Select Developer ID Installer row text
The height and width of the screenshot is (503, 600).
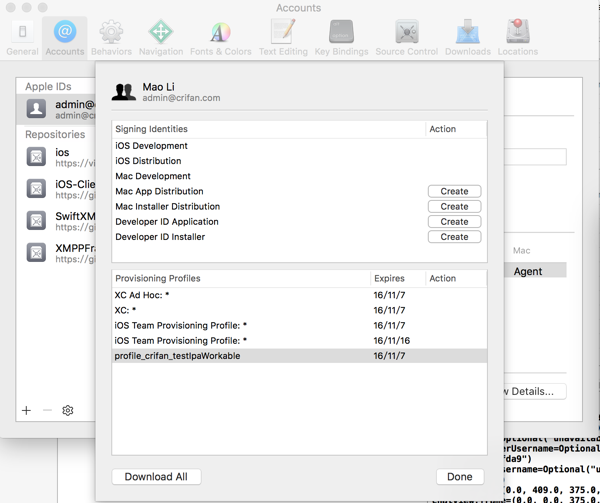(160, 237)
